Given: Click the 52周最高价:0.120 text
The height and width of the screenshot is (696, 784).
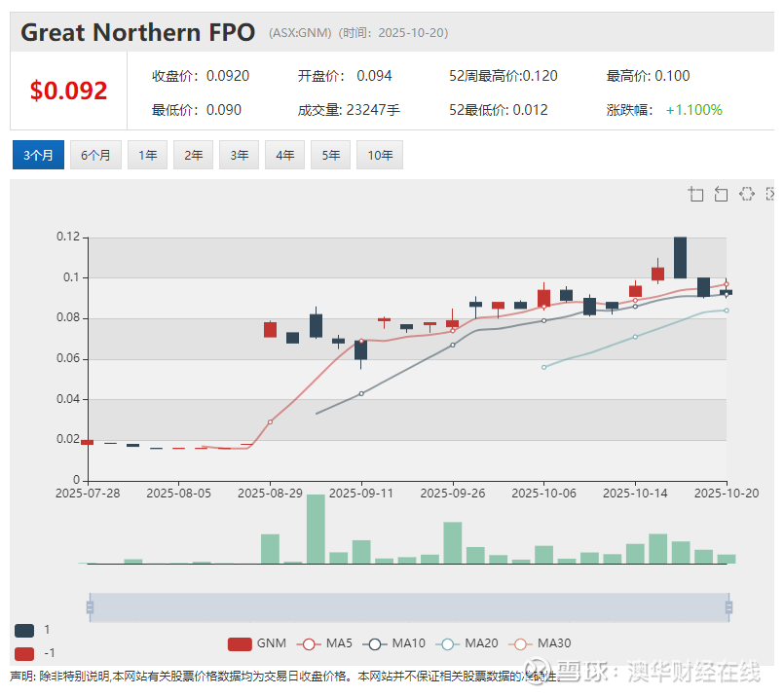Looking at the screenshot, I should point(503,76).
